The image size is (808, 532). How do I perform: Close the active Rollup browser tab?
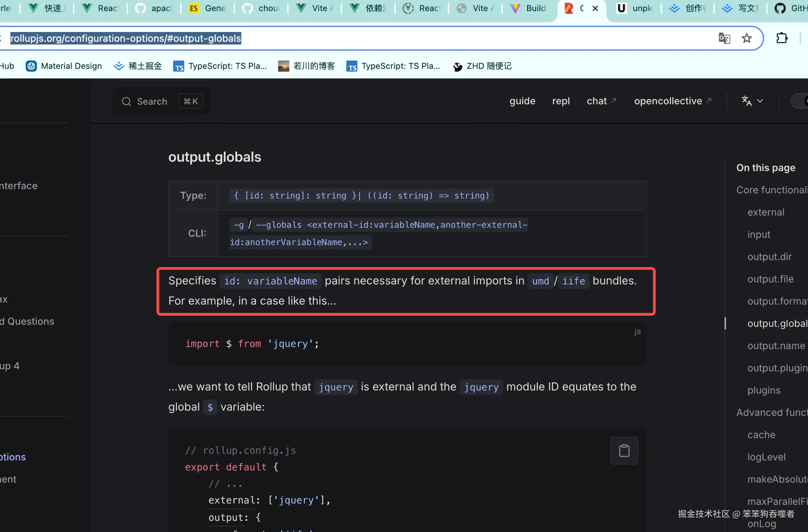click(x=595, y=8)
